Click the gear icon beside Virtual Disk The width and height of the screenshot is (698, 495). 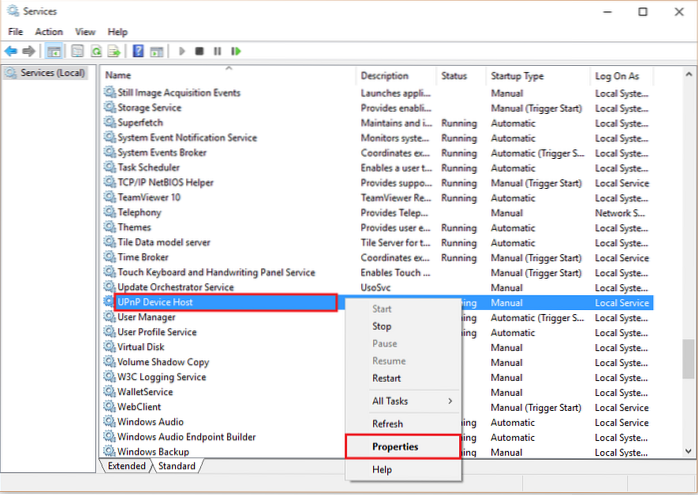109,346
